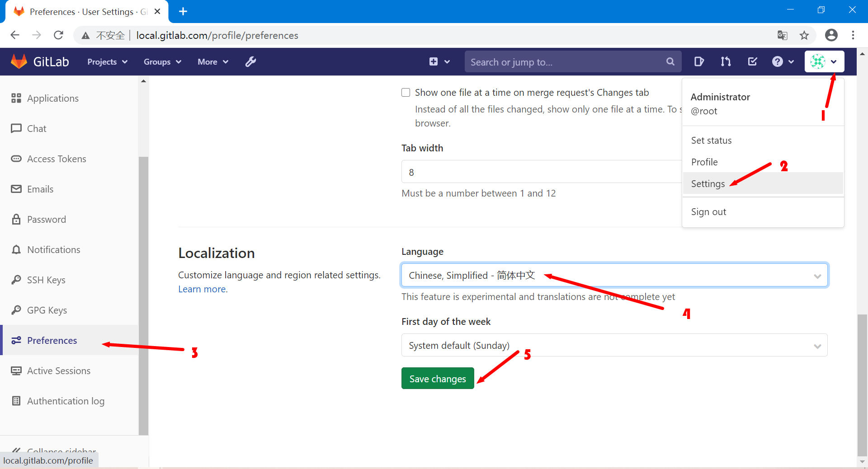Click the Password lock icon
Screen dimensions: 868x469
[16, 219]
